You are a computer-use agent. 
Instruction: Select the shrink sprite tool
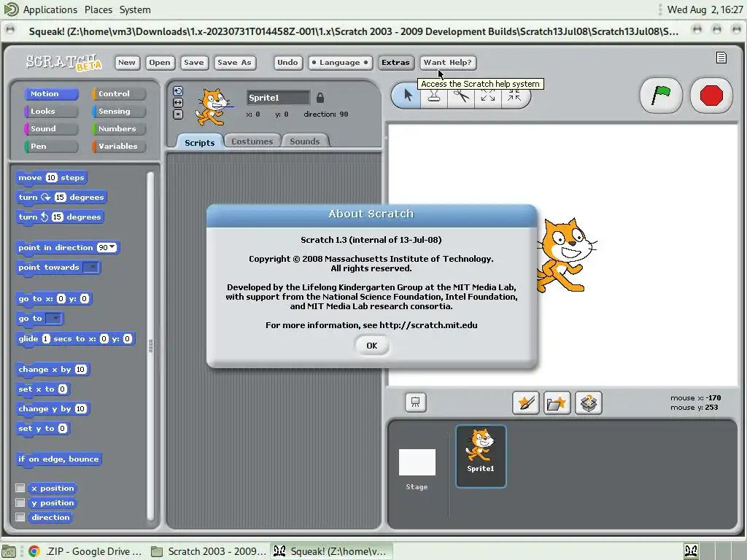tap(514, 97)
